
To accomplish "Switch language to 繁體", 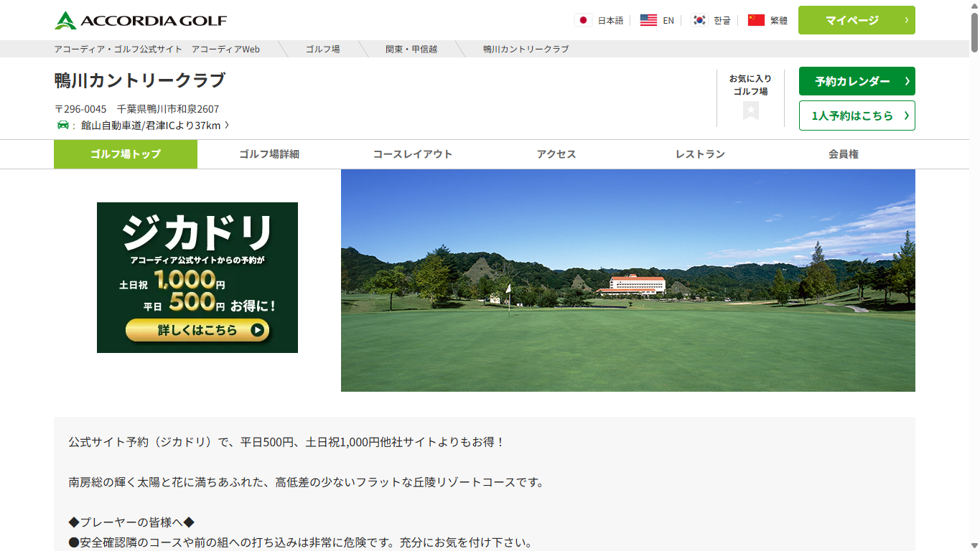I will tap(779, 20).
